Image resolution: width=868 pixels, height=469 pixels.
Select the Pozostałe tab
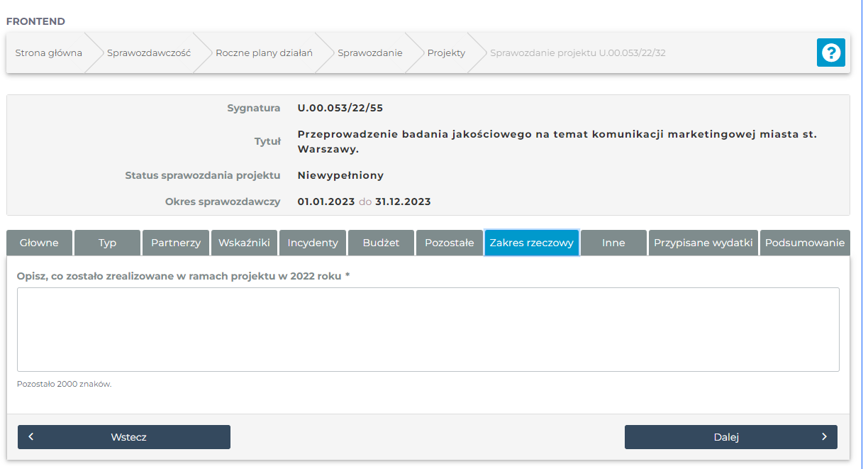coord(449,243)
